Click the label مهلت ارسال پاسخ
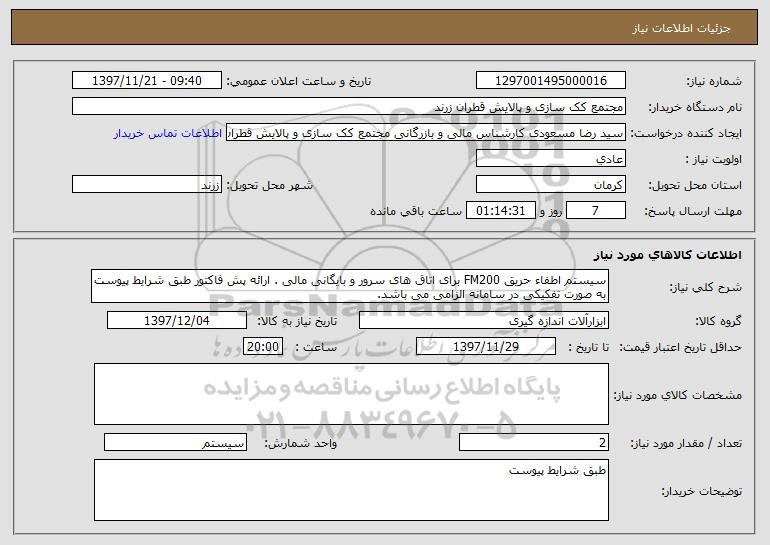 tap(693, 211)
